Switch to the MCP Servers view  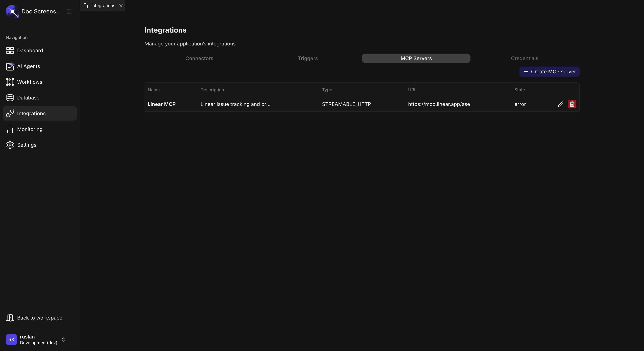416,58
